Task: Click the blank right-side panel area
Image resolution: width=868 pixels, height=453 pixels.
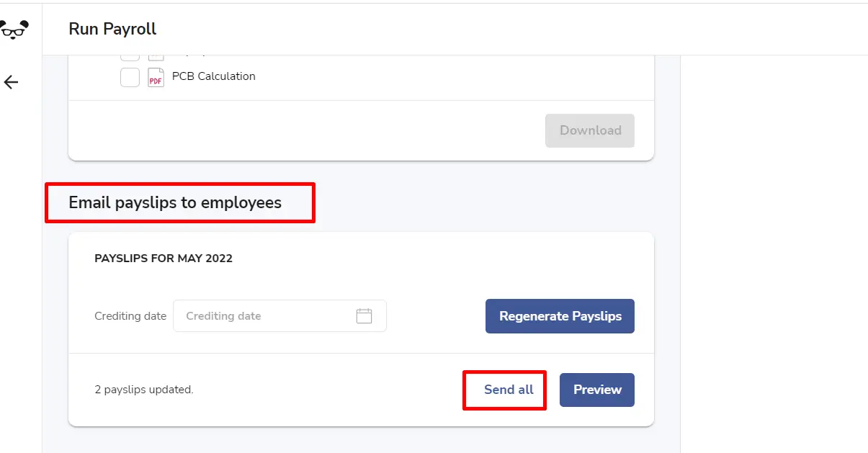Action: tap(774, 252)
